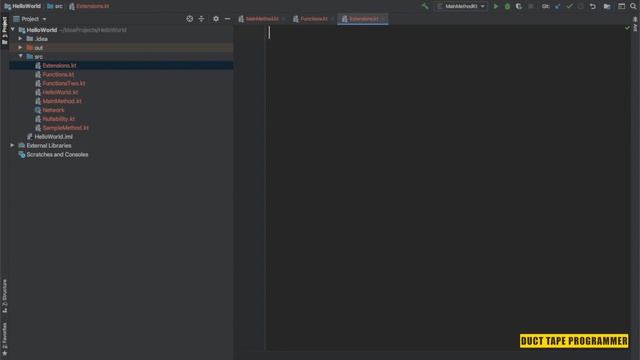Switch to the MainMethod.kt editor tab
This screenshot has height=360, width=640.
262,19
